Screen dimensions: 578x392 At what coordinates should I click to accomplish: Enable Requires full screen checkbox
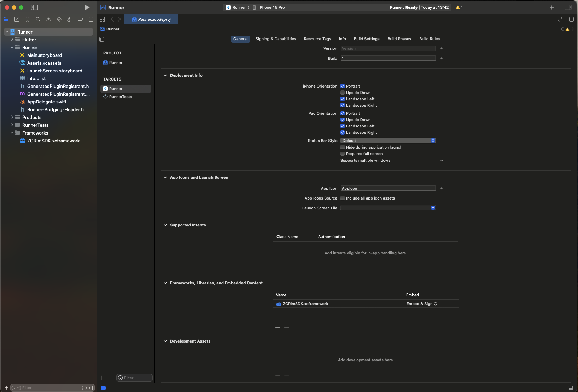pyautogui.click(x=343, y=154)
